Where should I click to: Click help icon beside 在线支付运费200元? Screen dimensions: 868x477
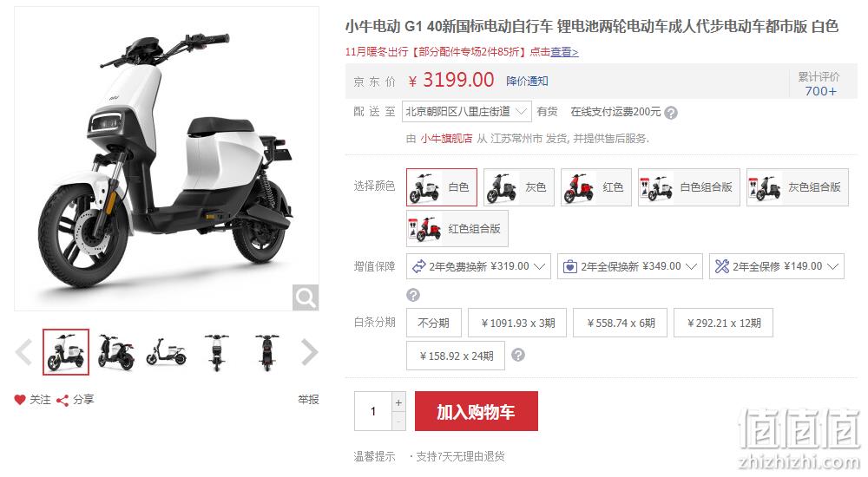[670, 113]
